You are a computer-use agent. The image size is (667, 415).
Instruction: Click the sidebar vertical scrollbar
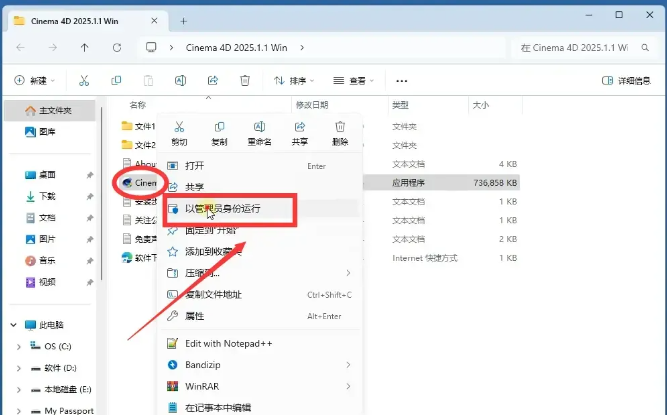(x=102, y=193)
